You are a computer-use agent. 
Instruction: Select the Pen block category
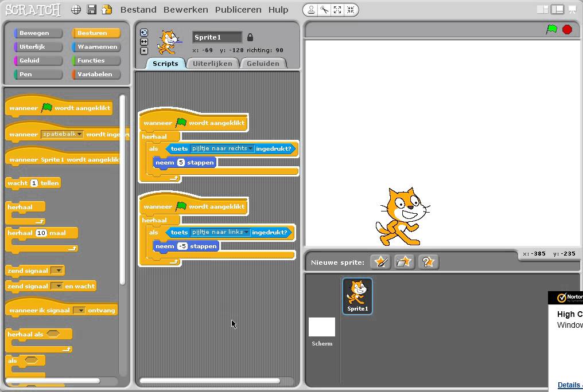38,75
